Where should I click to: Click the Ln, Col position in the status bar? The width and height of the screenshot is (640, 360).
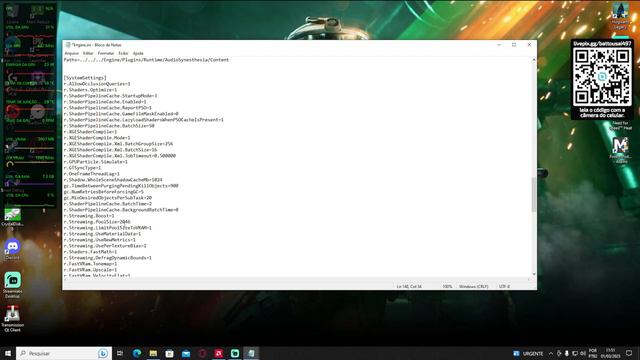tap(409, 287)
